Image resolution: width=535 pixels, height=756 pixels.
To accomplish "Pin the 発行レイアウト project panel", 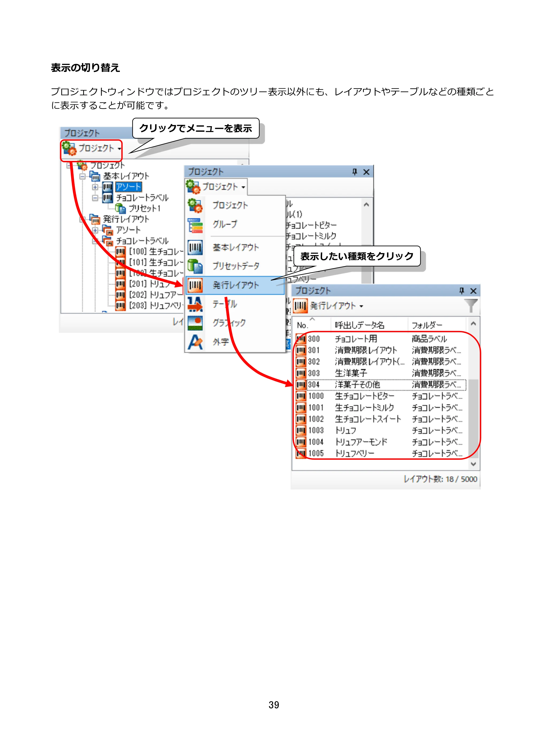I will click(x=461, y=291).
